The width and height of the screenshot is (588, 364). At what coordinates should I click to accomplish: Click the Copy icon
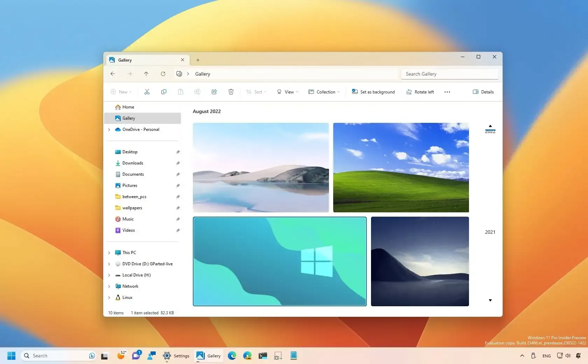tap(163, 92)
